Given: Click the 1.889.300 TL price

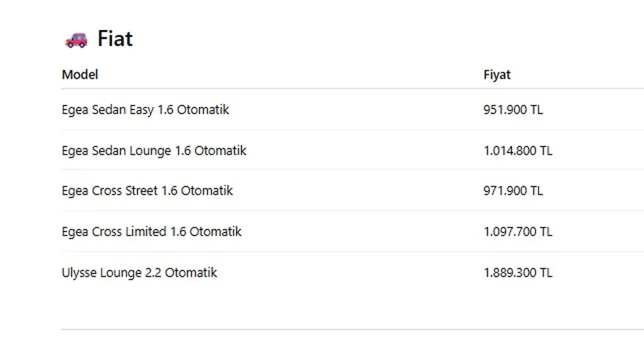Looking at the screenshot, I should (518, 273).
